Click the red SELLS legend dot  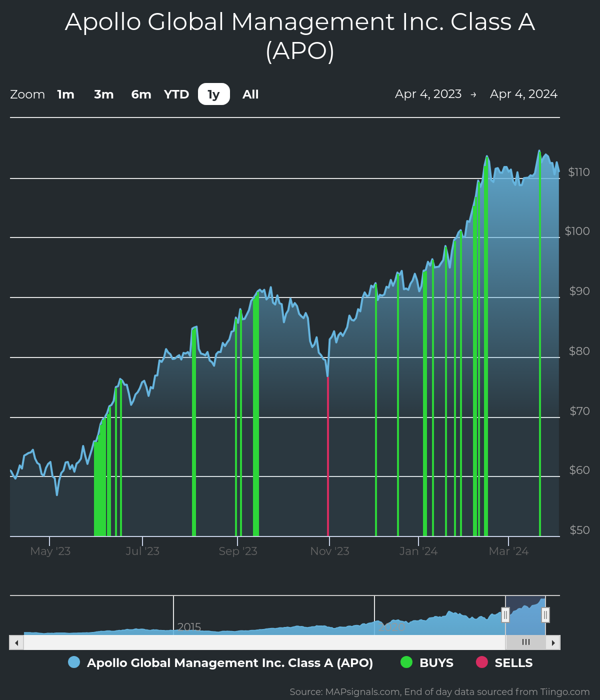[481, 662]
